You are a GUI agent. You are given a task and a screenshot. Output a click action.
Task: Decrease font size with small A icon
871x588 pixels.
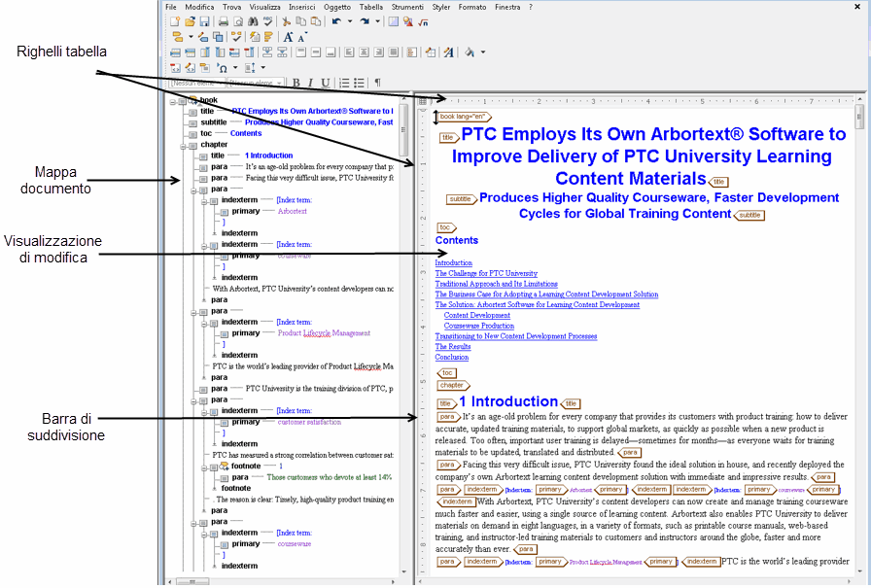point(301,37)
